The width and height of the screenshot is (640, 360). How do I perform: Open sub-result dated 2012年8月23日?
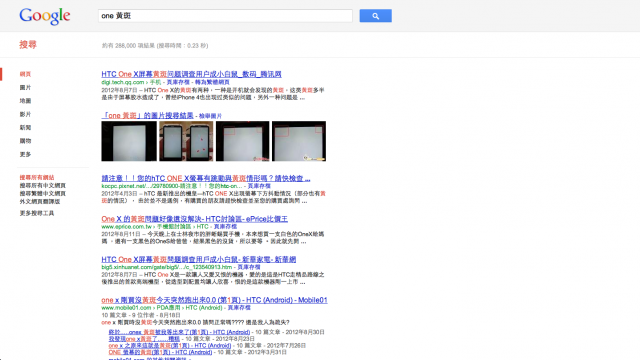[144, 339]
